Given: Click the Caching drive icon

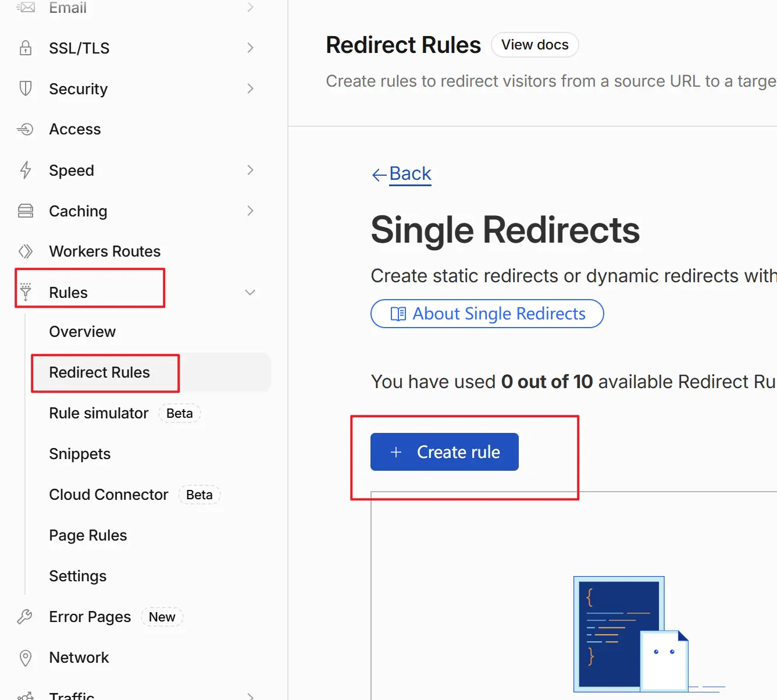Looking at the screenshot, I should coord(26,211).
